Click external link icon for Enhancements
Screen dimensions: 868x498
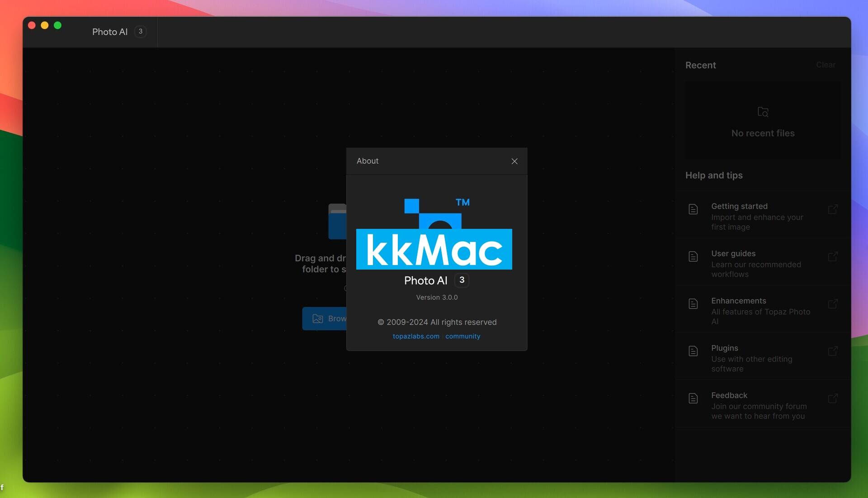pyautogui.click(x=833, y=304)
